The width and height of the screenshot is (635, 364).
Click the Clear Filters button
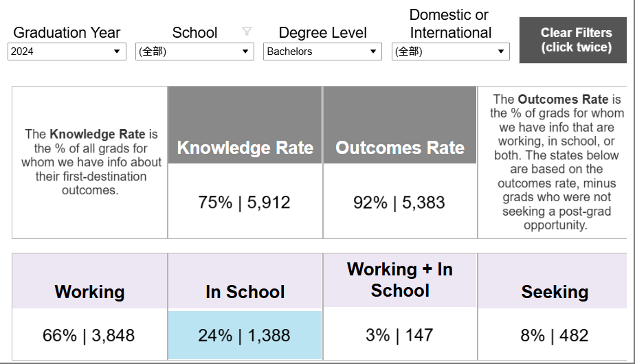tap(573, 40)
